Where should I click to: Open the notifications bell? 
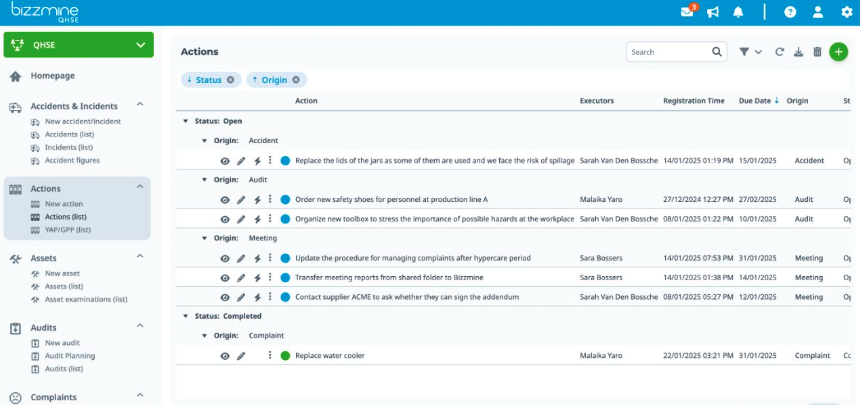(738, 12)
